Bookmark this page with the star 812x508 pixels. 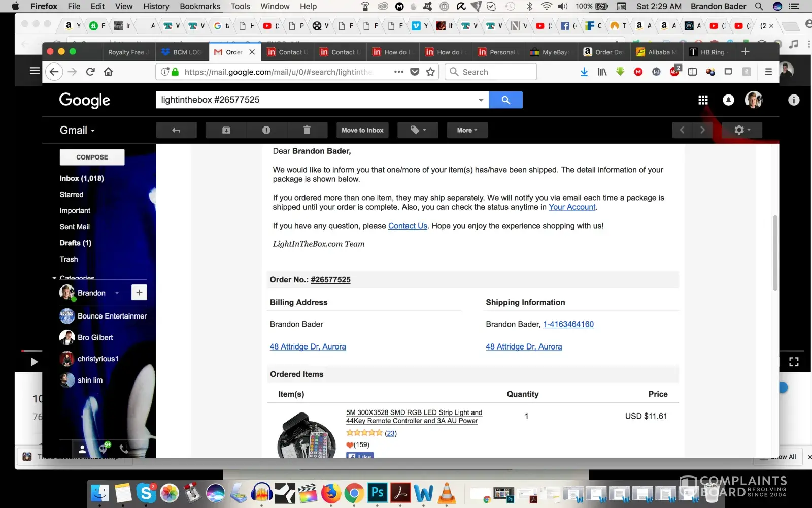point(431,72)
